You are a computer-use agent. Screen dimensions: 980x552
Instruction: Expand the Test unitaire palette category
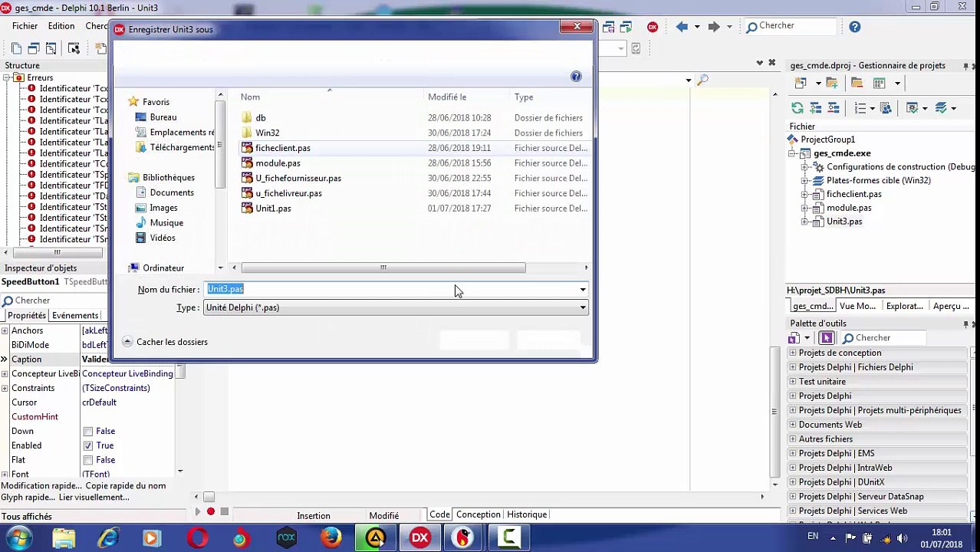click(793, 382)
